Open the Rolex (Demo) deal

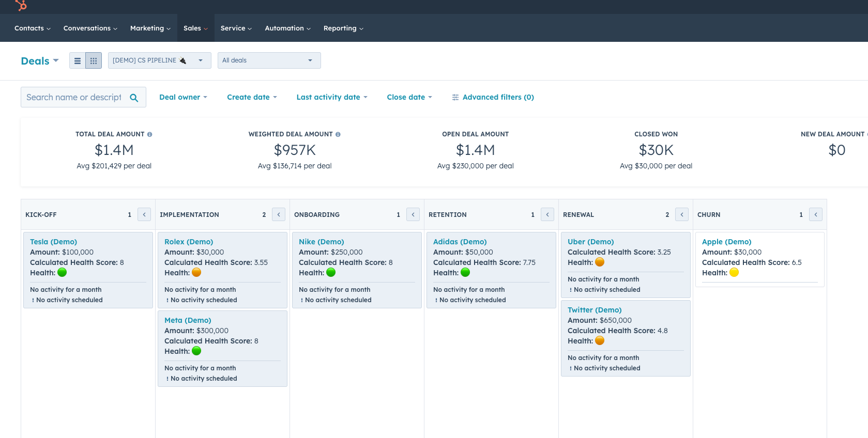click(x=189, y=242)
